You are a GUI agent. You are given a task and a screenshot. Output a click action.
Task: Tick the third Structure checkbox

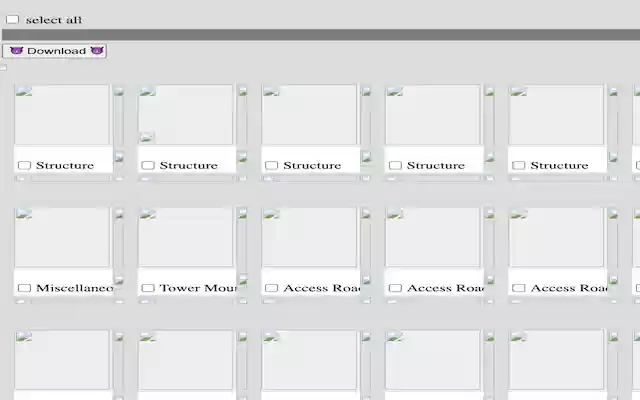271,165
